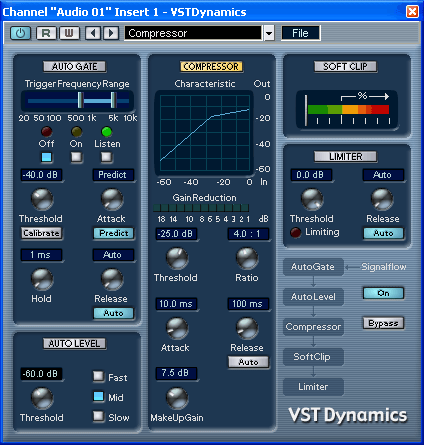Screen dimensions: 424x445
Task: Load previous preset with left arrow
Action: [93, 33]
